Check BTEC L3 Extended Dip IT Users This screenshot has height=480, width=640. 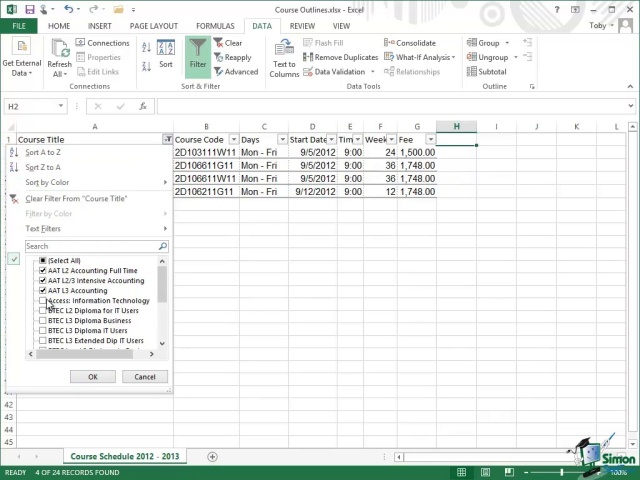click(x=43, y=340)
